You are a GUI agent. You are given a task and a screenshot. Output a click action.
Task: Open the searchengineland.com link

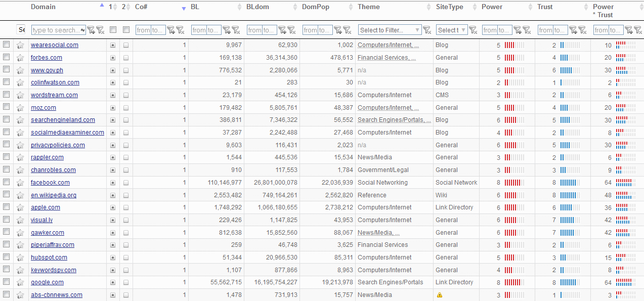tap(63, 120)
